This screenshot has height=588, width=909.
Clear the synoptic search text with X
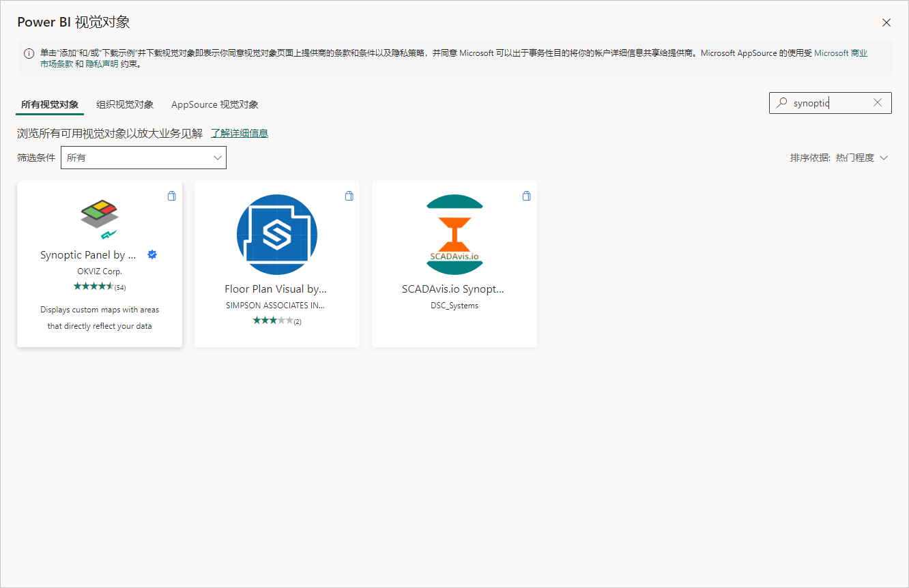coord(878,103)
